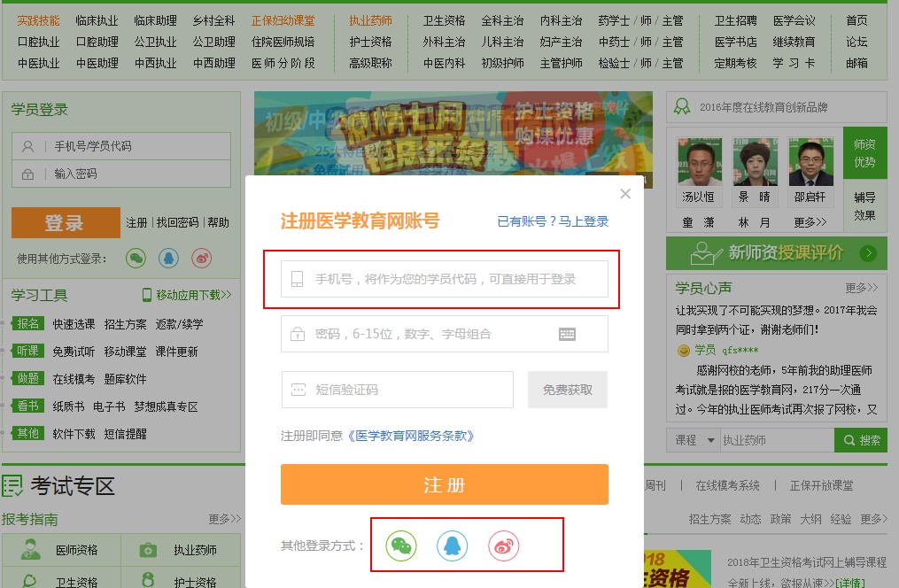
Task: Open the 医学教育网服务条款 link
Action: 411,436
